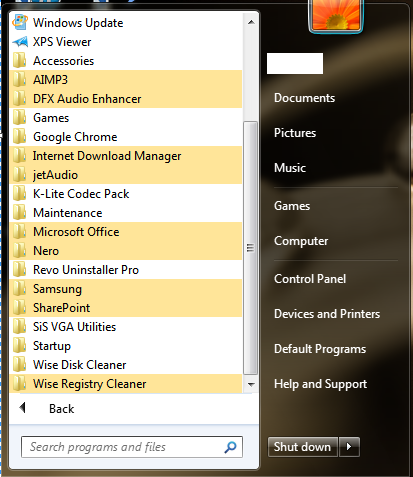This screenshot has height=477, width=413.
Task: Click the Nero folder icon
Action: click(x=20, y=251)
